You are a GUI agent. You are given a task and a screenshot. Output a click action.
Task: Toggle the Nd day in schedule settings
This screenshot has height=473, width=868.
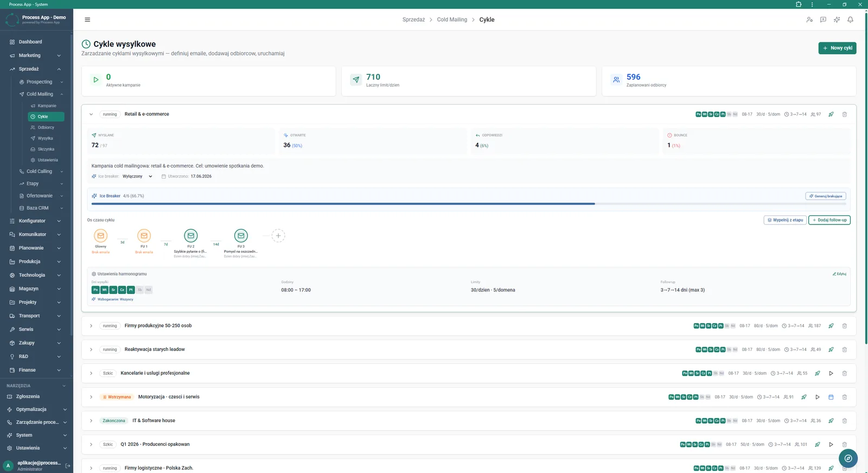[148, 290]
